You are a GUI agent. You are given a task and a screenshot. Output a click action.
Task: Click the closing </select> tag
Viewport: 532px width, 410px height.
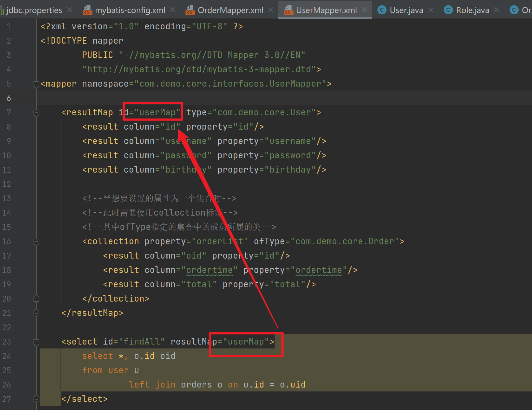85,399
